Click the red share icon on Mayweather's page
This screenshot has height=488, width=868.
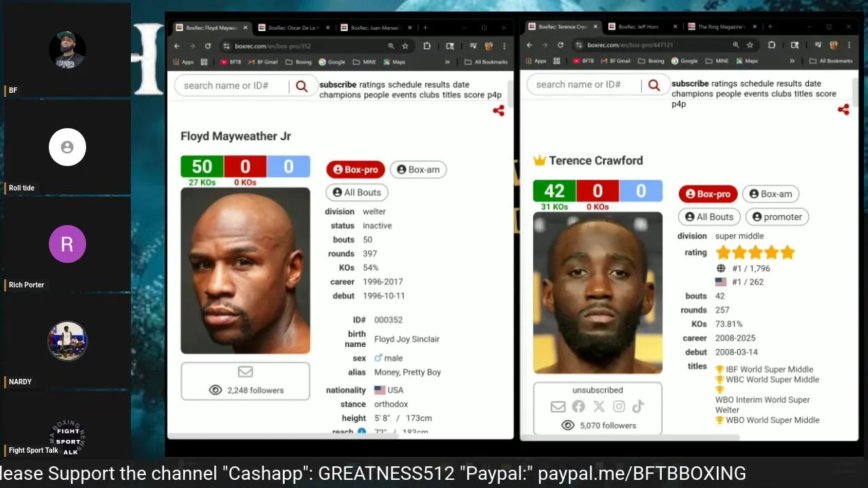pyautogui.click(x=498, y=110)
